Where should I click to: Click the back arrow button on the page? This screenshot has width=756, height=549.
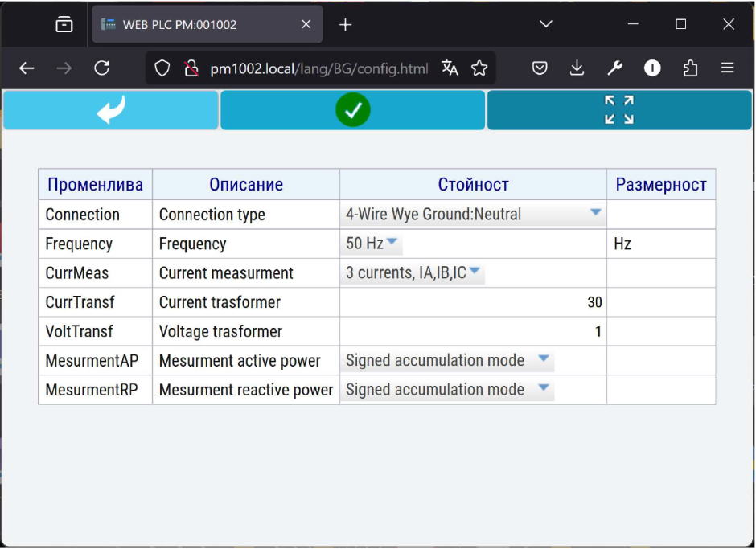click(x=111, y=110)
